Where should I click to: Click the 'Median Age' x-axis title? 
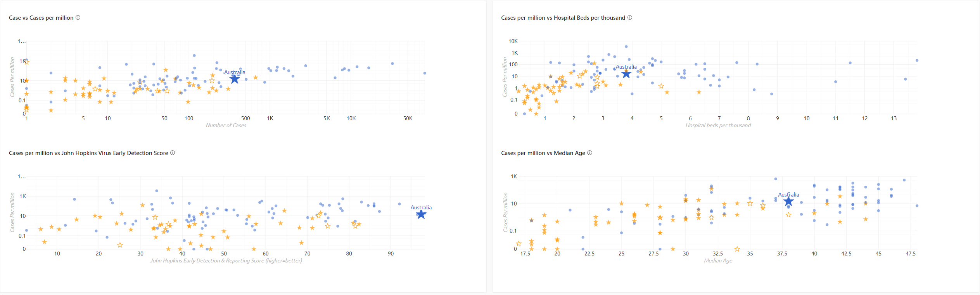718,260
